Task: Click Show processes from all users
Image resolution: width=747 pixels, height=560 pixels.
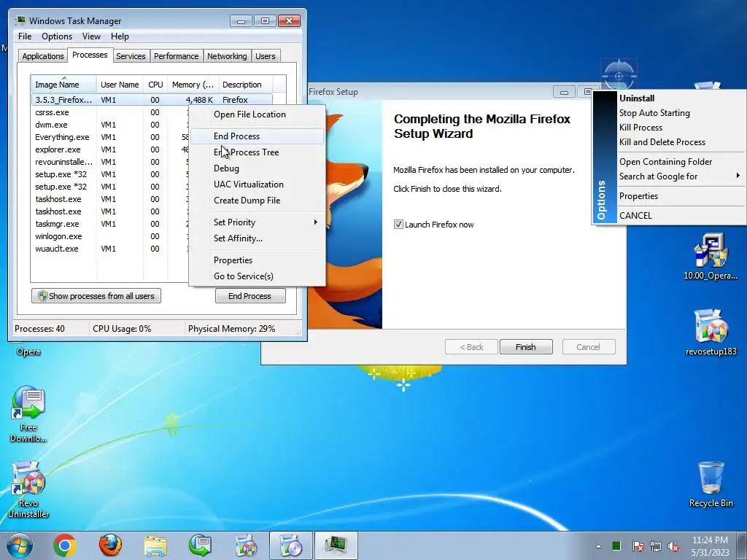Action: pyautogui.click(x=96, y=296)
